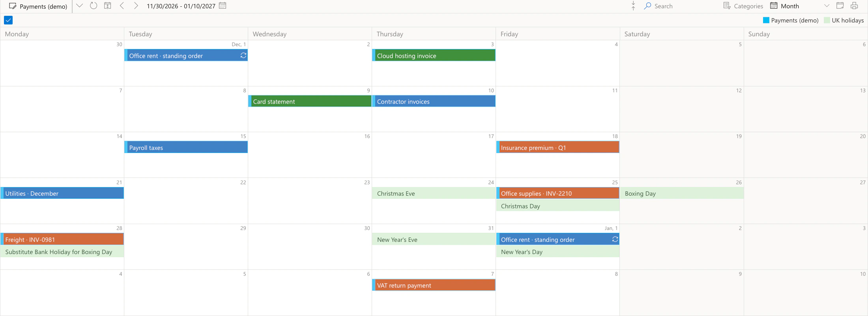
Task: Select the Christmas Eve holiday entry
Action: coord(434,193)
